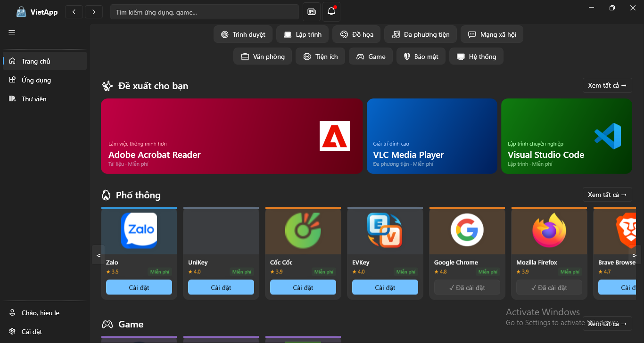644x343 pixels.
Task: Click the gamepad icon beside Game heading
Action: [108, 324]
